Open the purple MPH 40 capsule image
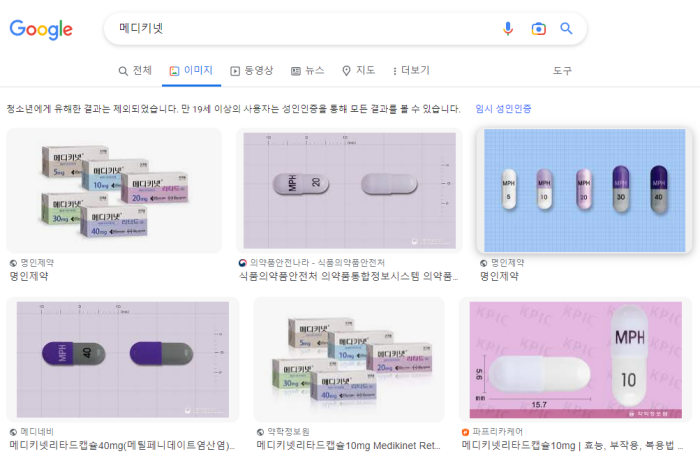Image resolution: width=700 pixels, height=463 pixels. (x=123, y=359)
